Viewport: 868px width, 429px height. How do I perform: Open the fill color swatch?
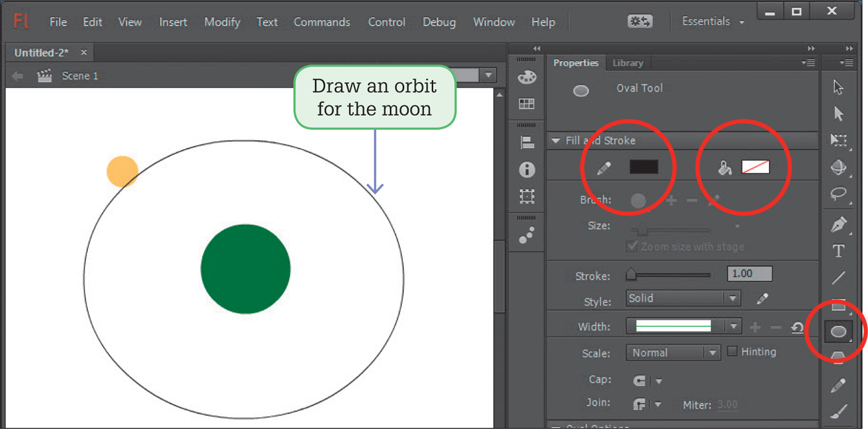[x=756, y=167]
